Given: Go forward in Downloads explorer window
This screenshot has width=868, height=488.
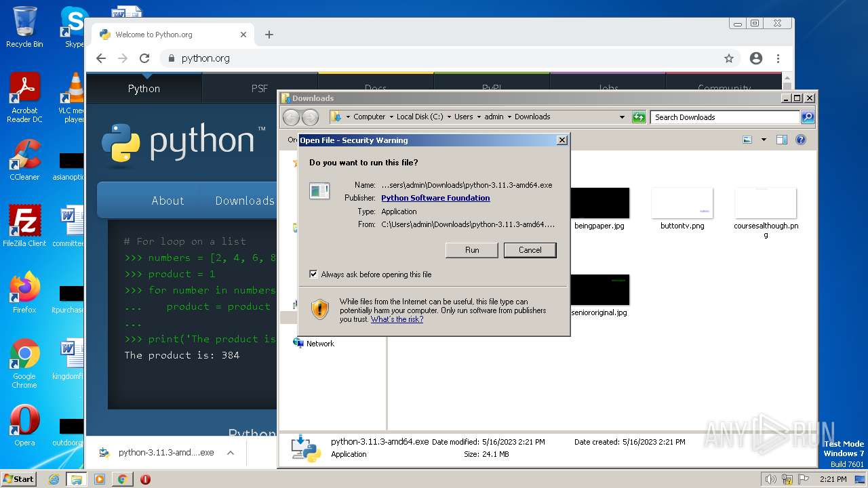Looking at the screenshot, I should 310,117.
